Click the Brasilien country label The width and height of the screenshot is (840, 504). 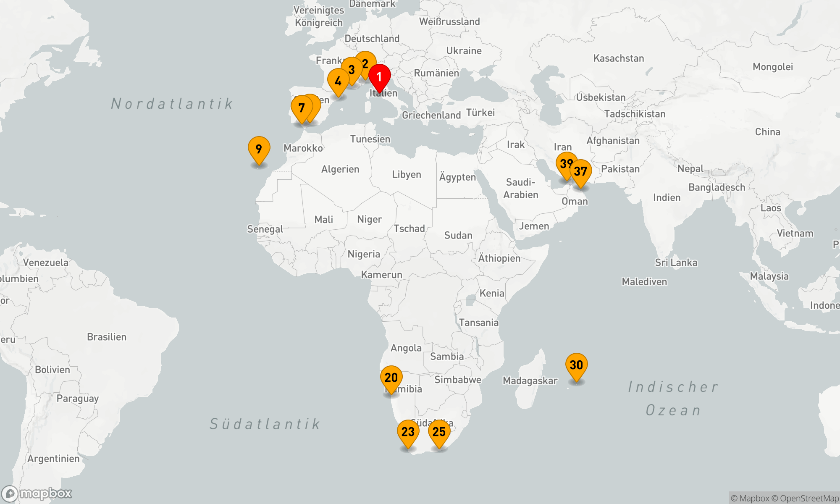[107, 337]
